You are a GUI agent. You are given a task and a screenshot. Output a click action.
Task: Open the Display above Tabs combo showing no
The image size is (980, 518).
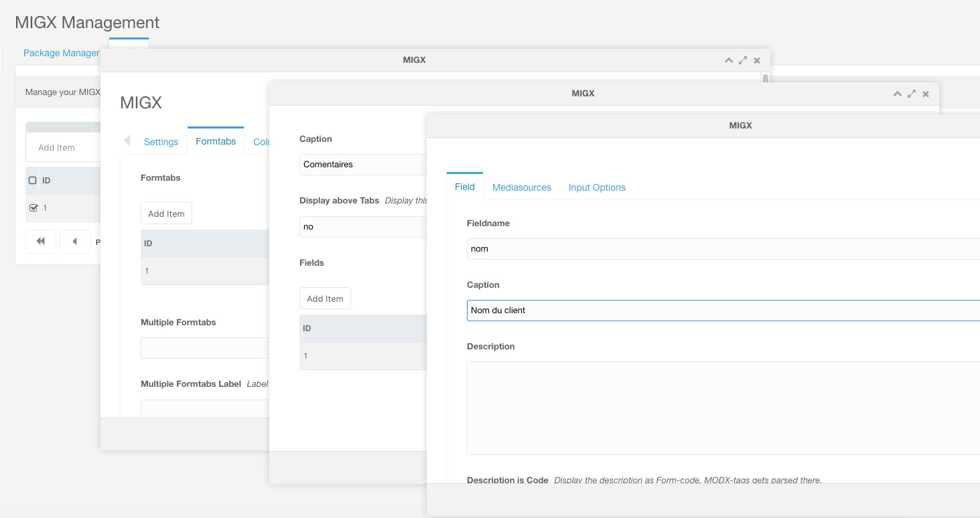[363, 227]
